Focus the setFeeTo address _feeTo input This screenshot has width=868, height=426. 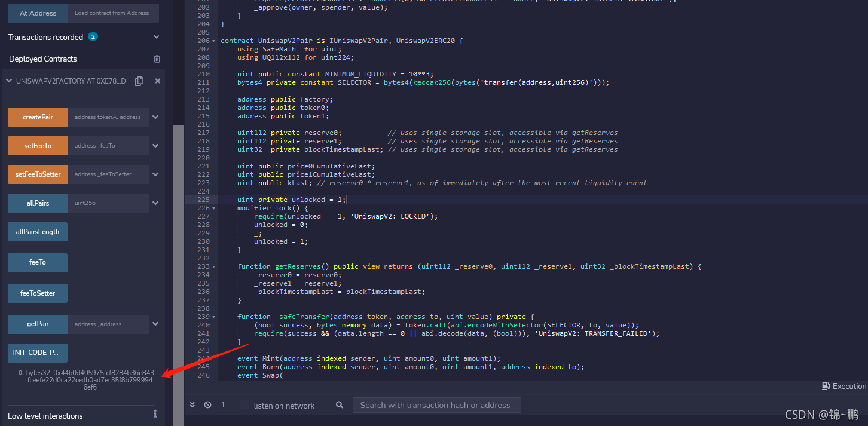pyautogui.click(x=108, y=146)
